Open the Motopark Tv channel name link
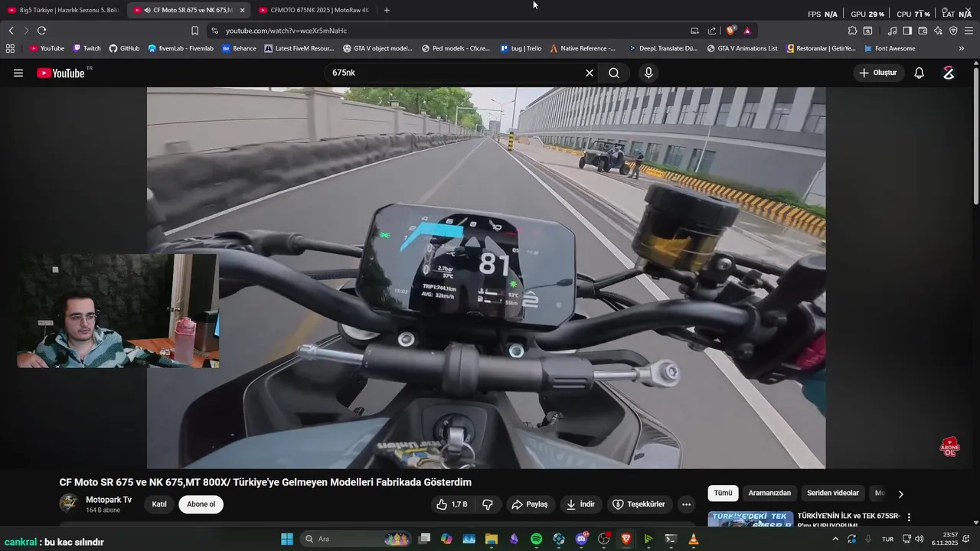980x551 pixels. (x=109, y=500)
